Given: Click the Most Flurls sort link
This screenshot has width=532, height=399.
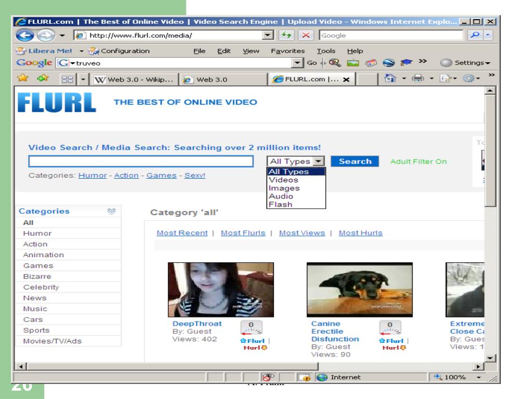Looking at the screenshot, I should 243,233.
